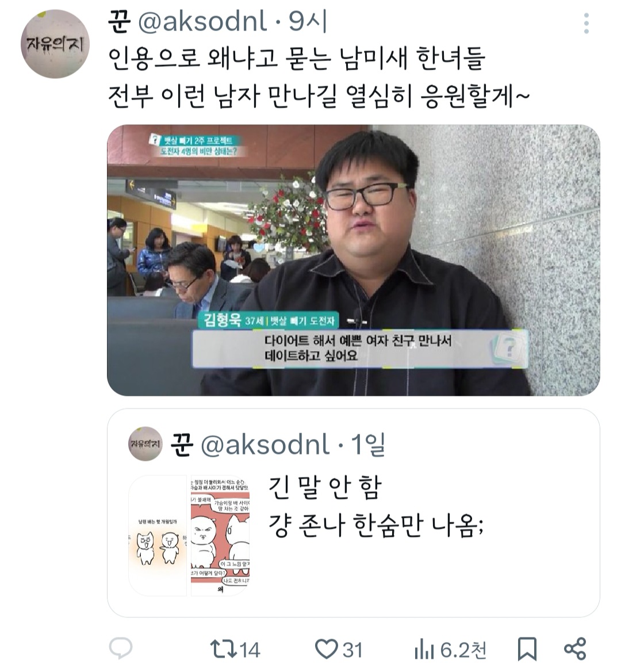
Task: Open the three-dot more options menu
Action: (586, 23)
